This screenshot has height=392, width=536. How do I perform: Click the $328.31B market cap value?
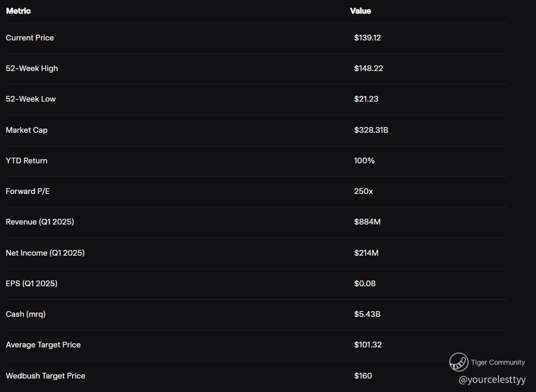371,130
